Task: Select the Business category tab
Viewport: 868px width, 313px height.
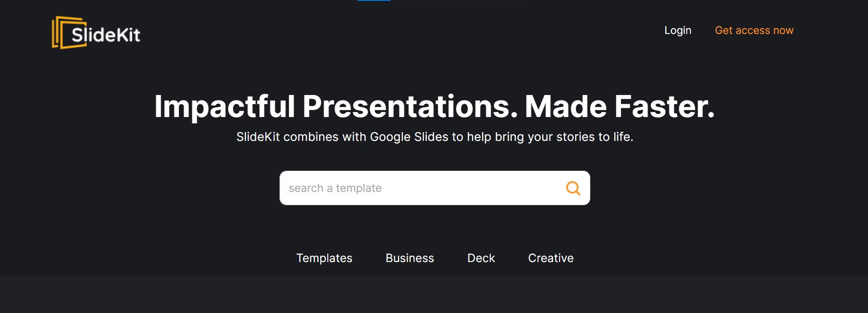Action: coord(410,258)
